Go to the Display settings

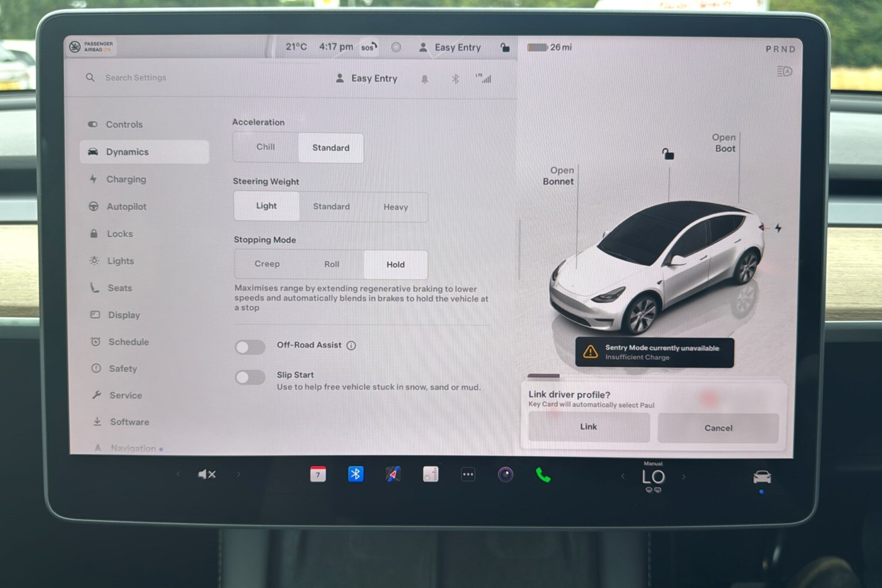(x=115, y=315)
